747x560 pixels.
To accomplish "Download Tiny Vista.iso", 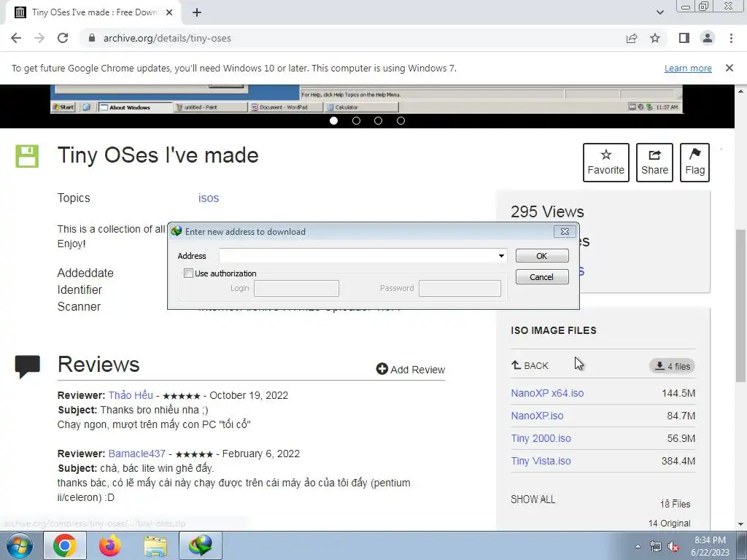I will pos(541,461).
